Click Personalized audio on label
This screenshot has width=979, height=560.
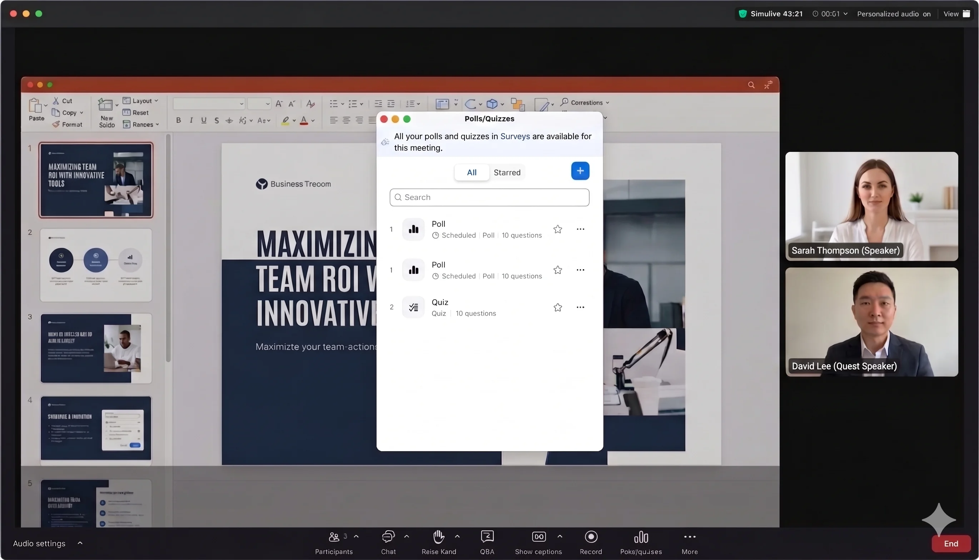[x=894, y=14]
